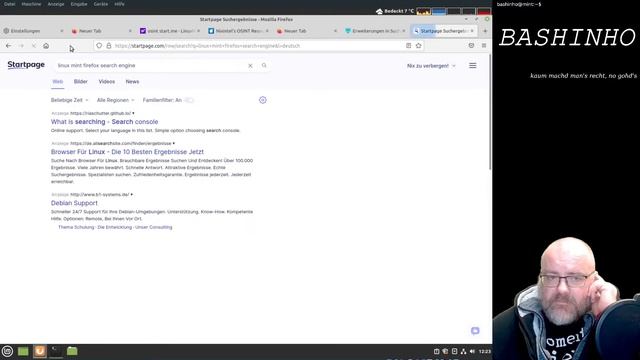This screenshot has width=640, height=360.
Task: Open the Firefox home page icon
Action: pos(46,46)
